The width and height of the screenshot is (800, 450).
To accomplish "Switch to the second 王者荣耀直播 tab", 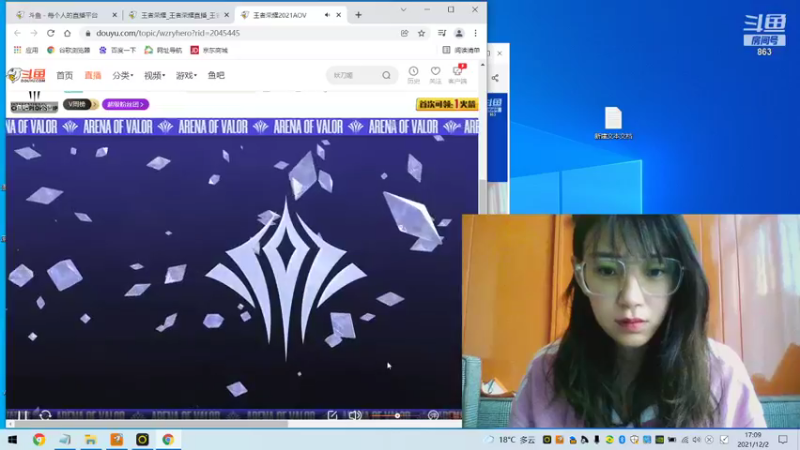I will 179,15.
